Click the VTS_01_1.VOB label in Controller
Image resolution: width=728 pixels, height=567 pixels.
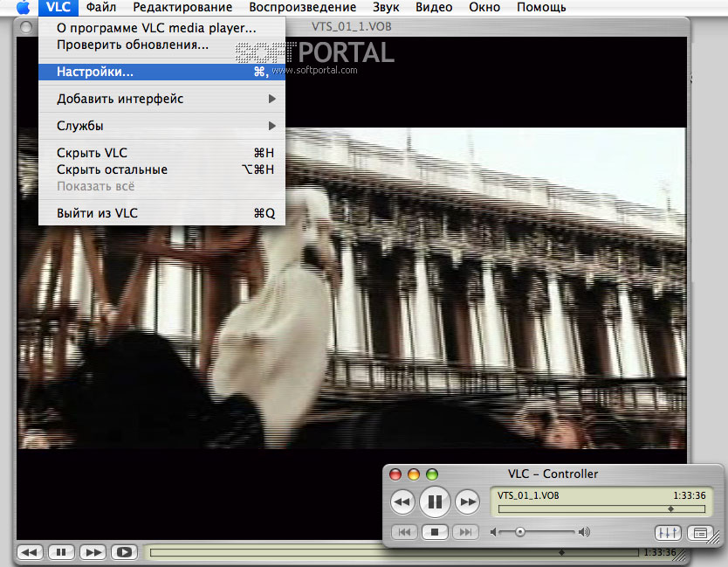click(528, 495)
